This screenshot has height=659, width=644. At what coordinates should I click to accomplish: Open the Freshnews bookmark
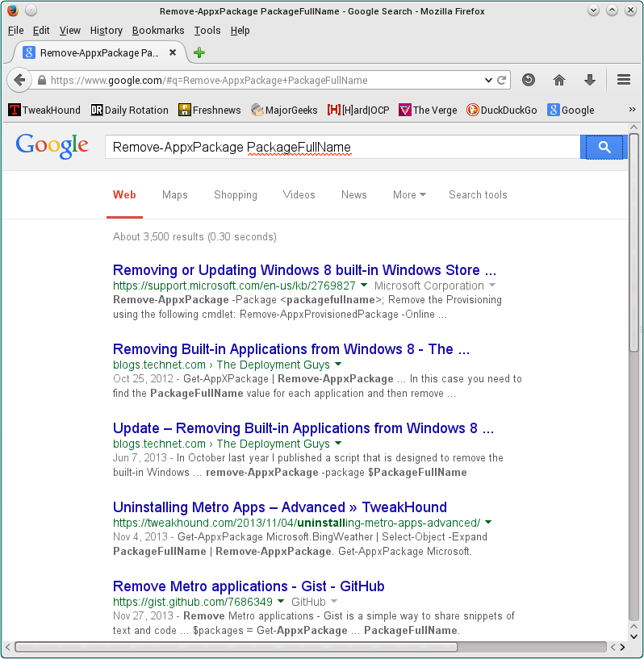coord(209,111)
